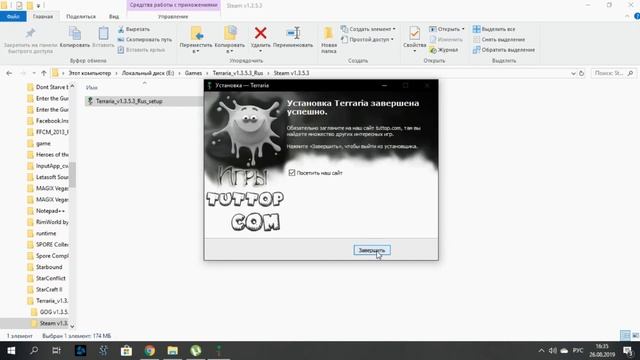Switch to details view icon

625,336
